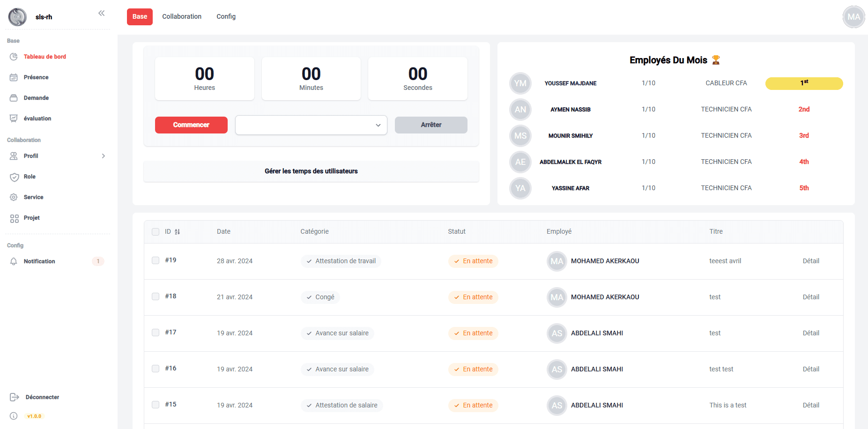Viewport: 868px width, 429px height.
Task: Open Détail for request #19
Action: (811, 261)
